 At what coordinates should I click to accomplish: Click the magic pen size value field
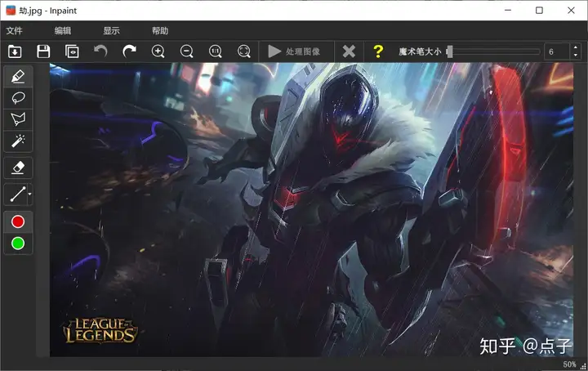click(x=557, y=51)
